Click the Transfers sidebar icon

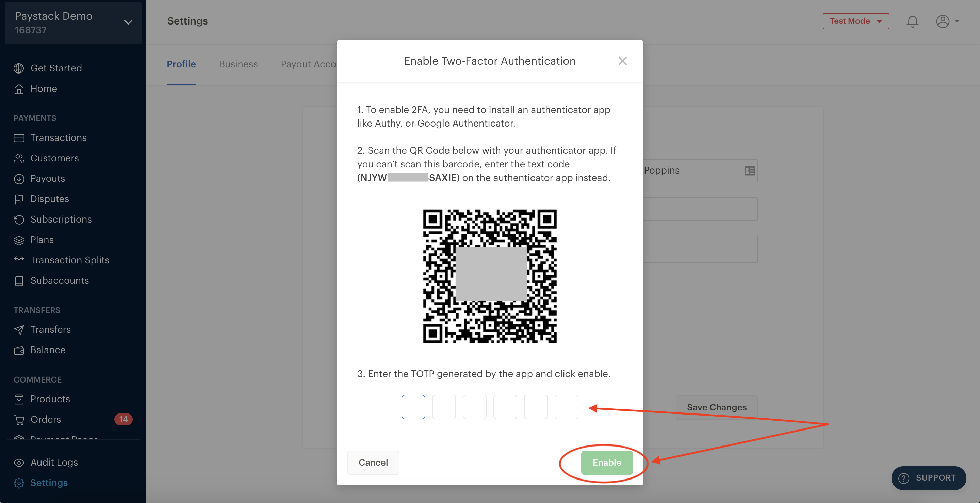pos(19,330)
